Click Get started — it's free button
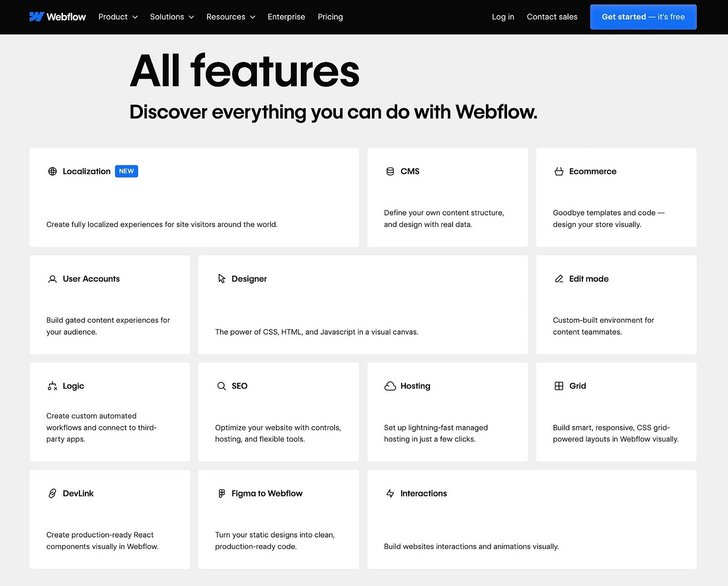The image size is (728, 586). pos(643,17)
